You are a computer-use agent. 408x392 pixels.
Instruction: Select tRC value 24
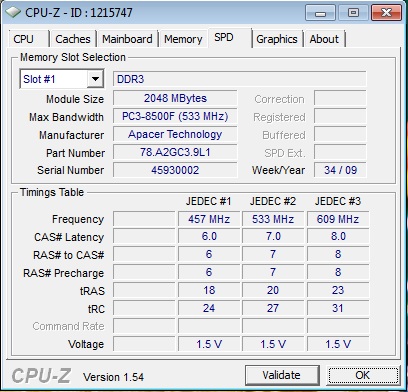click(209, 308)
